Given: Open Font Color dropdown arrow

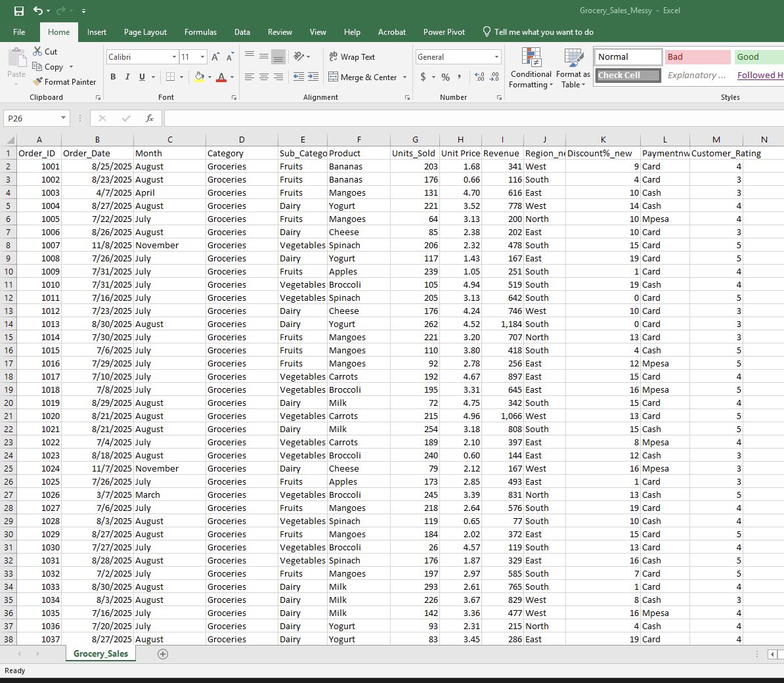Looking at the screenshot, I should pos(232,77).
